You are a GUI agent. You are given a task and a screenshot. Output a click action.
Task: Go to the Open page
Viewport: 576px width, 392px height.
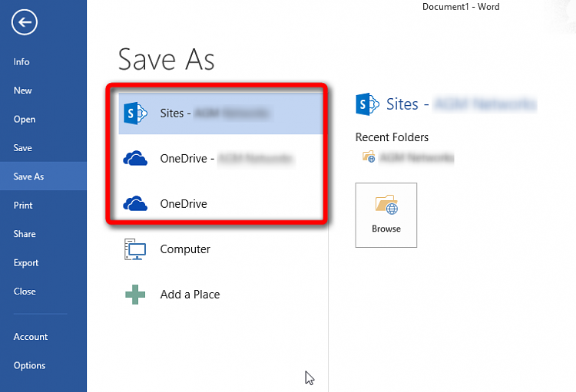tap(25, 120)
